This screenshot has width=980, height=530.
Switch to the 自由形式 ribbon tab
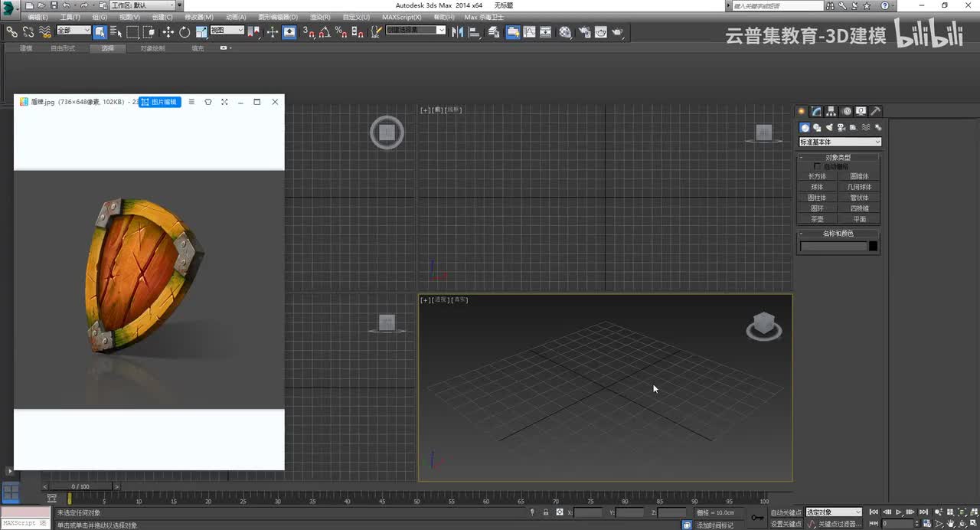63,48
